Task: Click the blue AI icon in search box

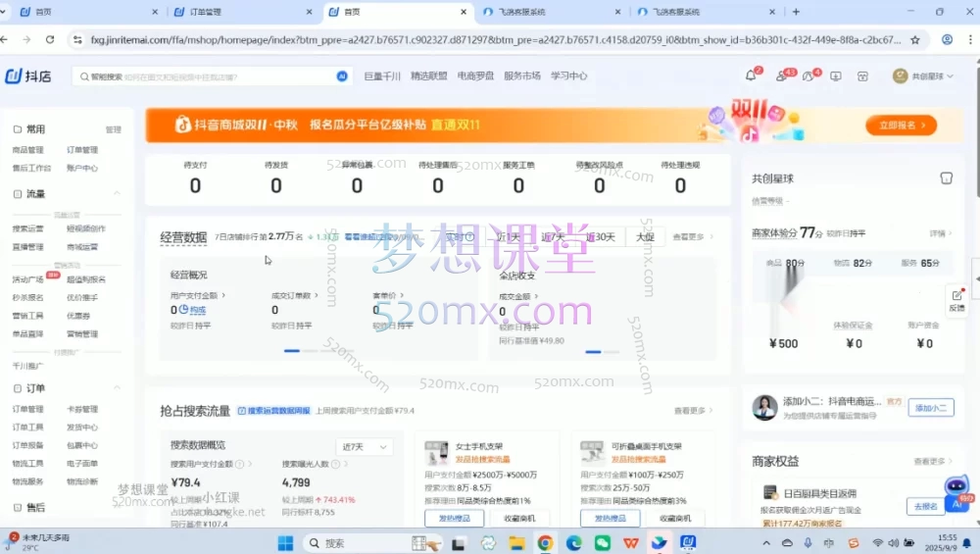Action: tap(342, 76)
